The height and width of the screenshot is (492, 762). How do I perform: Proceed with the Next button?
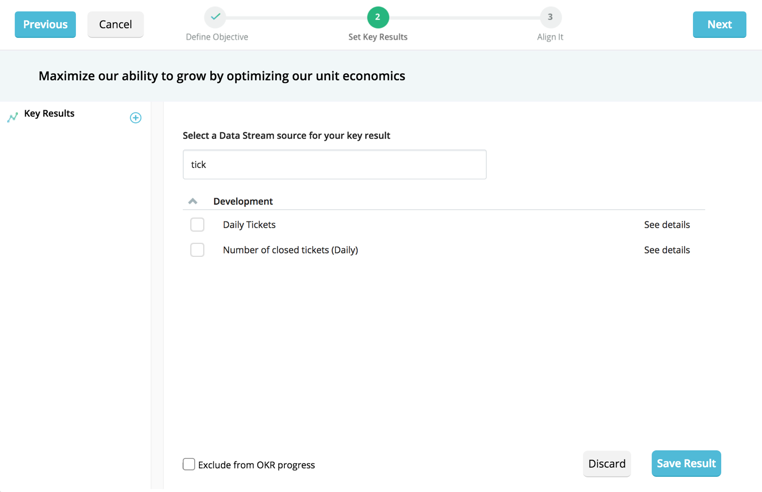719,24
